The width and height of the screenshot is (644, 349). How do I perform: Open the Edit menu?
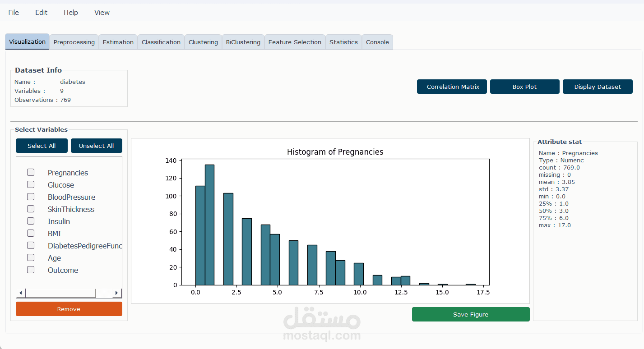[x=41, y=13]
